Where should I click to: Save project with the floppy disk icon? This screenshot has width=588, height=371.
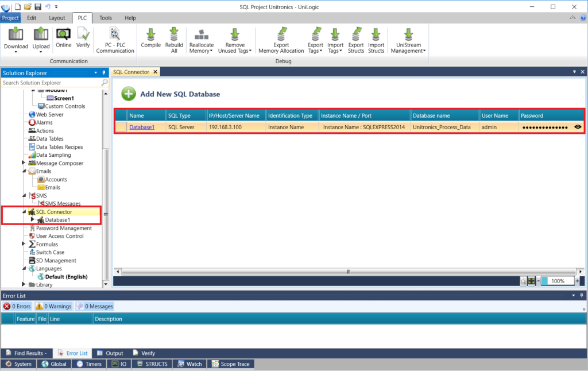click(38, 6)
